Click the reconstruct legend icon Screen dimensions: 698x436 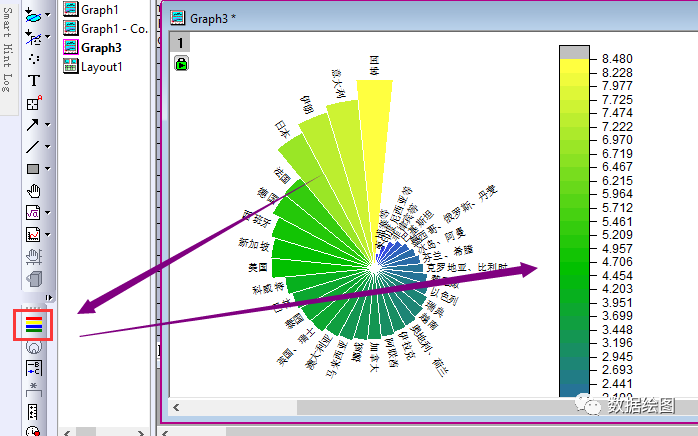(x=34, y=368)
